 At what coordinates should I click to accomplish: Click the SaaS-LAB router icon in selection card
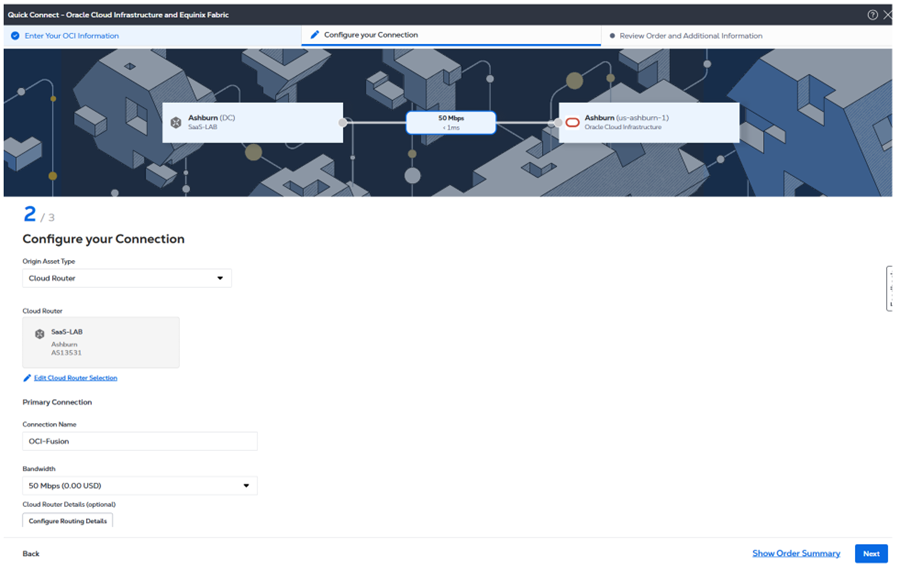pos(40,334)
